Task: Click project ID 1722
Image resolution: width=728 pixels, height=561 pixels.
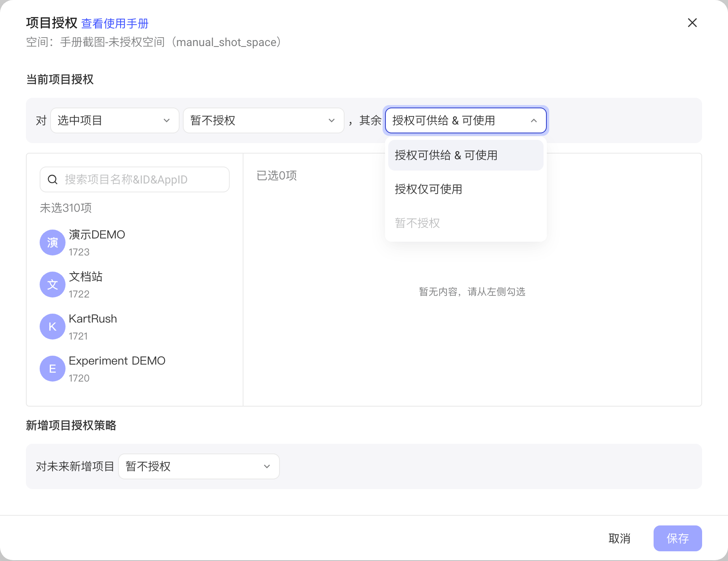Action: [79, 294]
